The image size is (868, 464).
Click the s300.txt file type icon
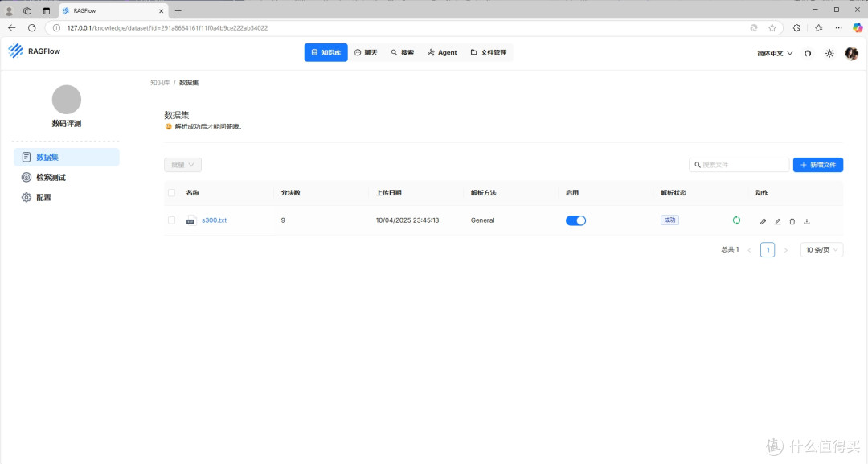click(190, 220)
